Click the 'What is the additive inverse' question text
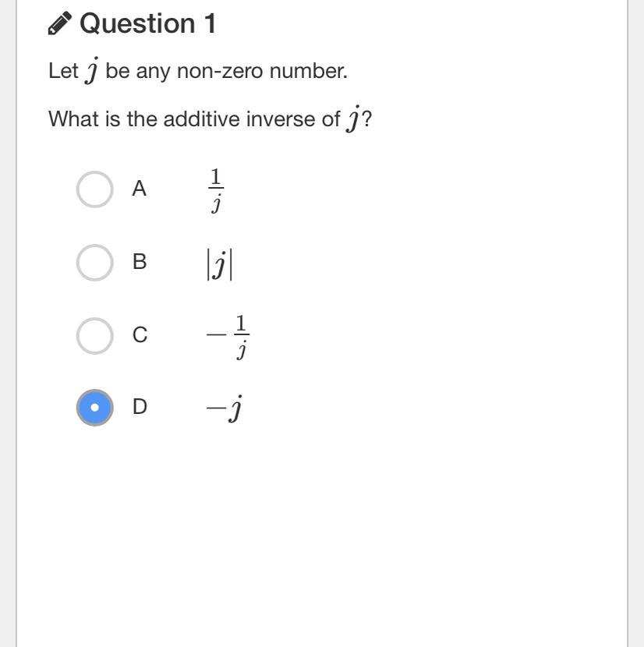This screenshot has width=644, height=647. pyautogui.click(x=195, y=119)
